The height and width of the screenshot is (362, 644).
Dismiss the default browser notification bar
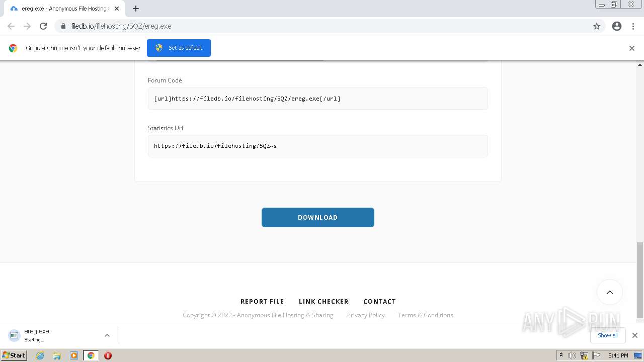632,48
